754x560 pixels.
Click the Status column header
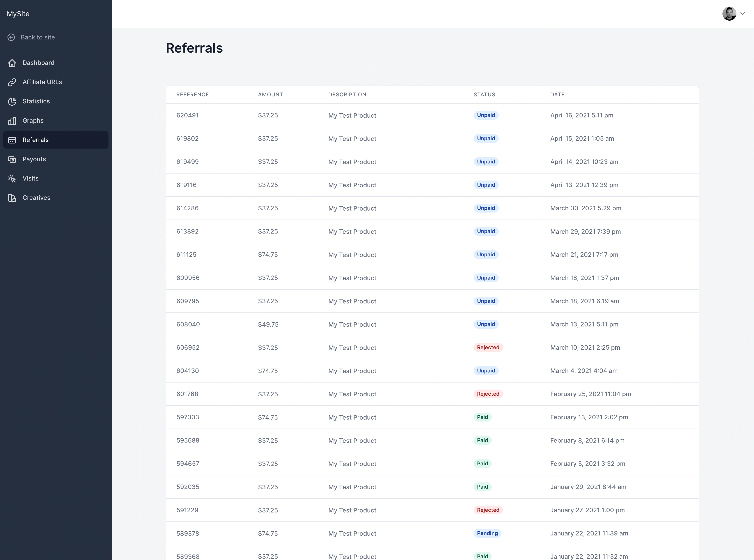pos(484,95)
